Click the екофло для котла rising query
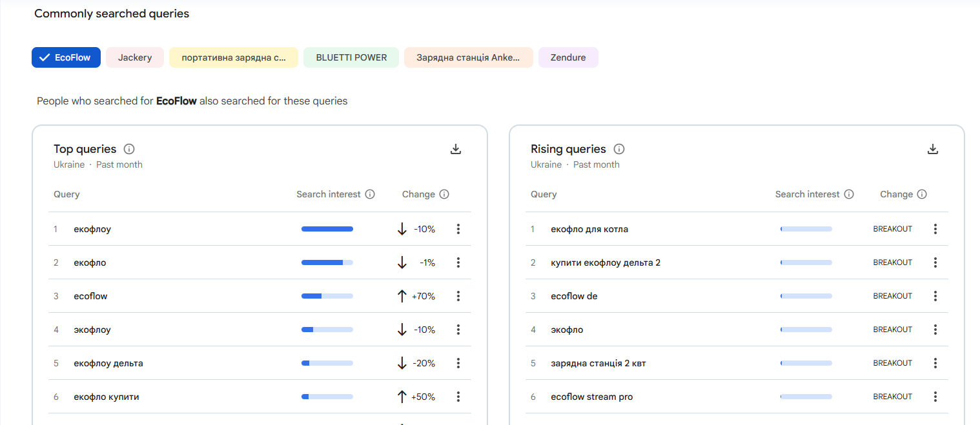Screen dimensions: 980x425 (x=589, y=229)
